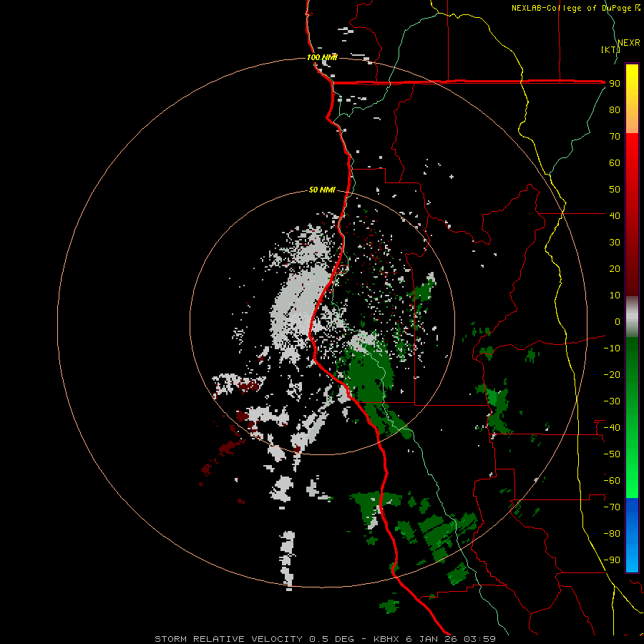Click the -50 scale label
Screen dimensions: 644x644
(x=612, y=454)
